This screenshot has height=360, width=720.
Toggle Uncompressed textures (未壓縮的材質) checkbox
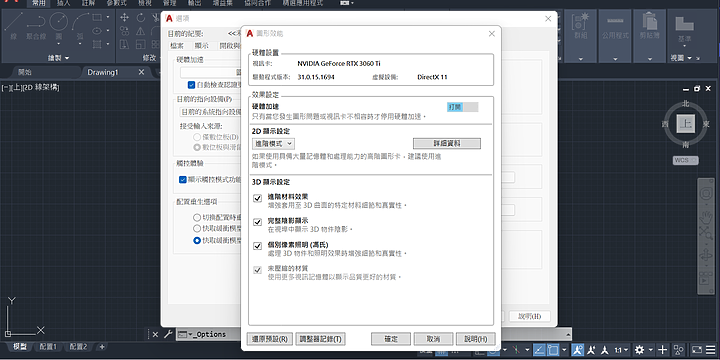click(x=258, y=270)
